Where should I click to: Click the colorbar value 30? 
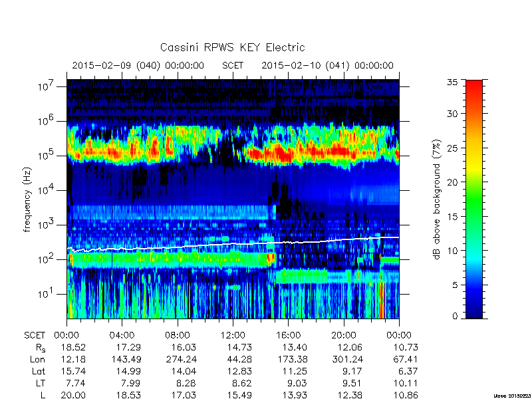click(452, 113)
